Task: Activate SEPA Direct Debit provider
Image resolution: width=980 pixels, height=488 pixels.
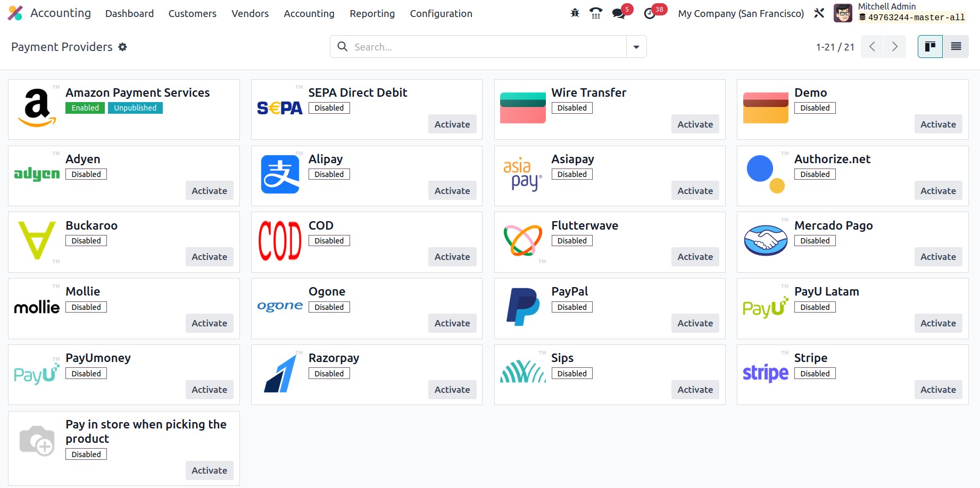Action: coord(452,124)
